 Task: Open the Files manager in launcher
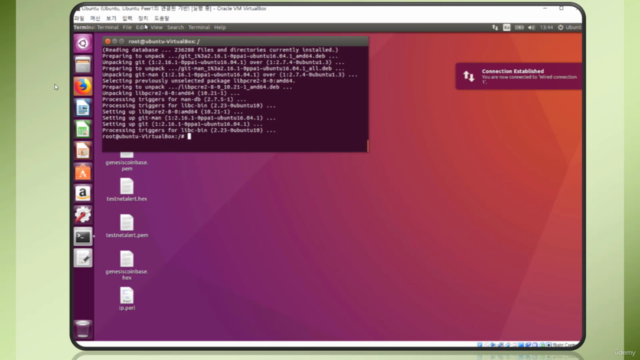click(x=83, y=64)
